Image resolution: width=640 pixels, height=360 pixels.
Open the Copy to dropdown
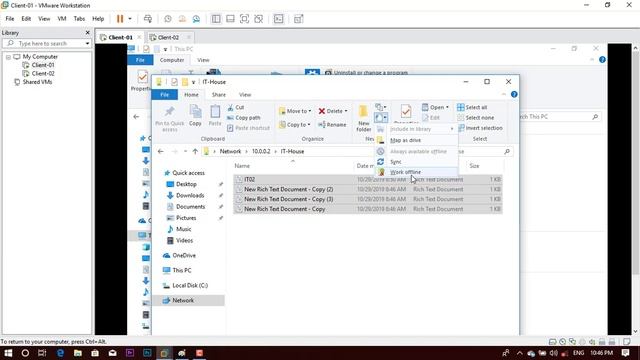(x=295, y=124)
